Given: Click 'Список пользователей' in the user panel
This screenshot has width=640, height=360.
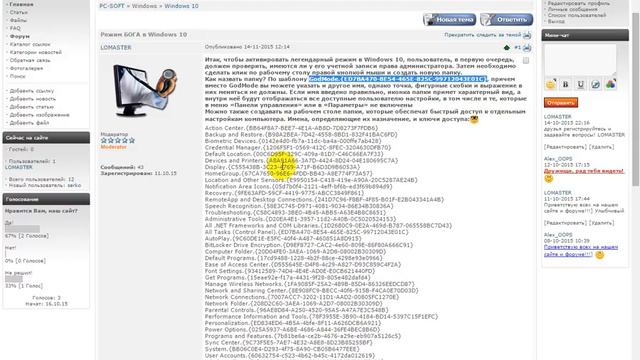Looking at the screenshot, I should pyautogui.click(x=577, y=15).
